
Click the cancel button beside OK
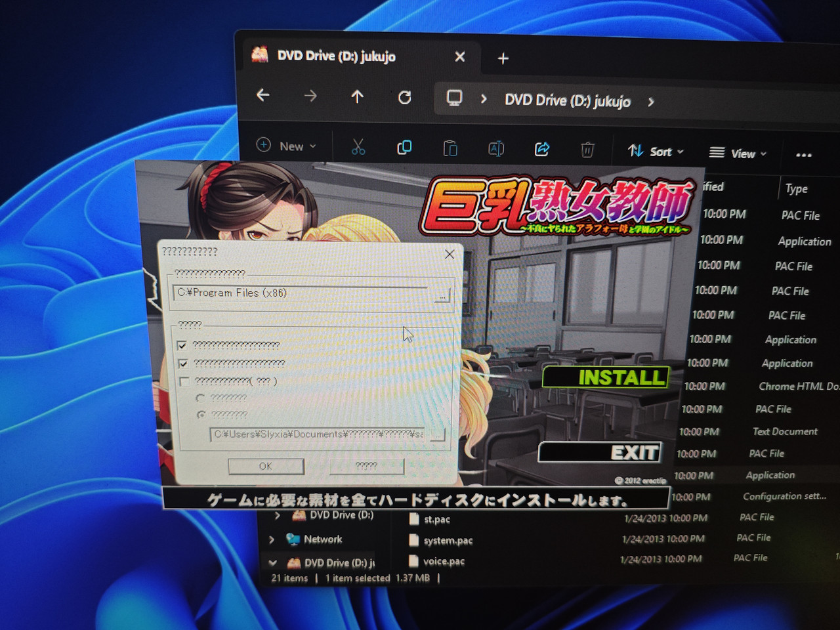pyautogui.click(x=366, y=466)
